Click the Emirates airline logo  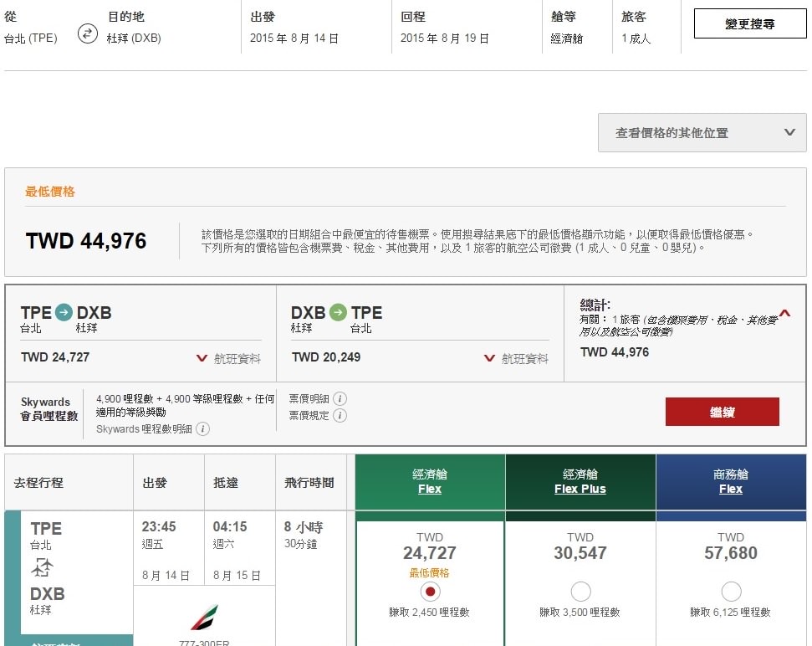[x=205, y=617]
